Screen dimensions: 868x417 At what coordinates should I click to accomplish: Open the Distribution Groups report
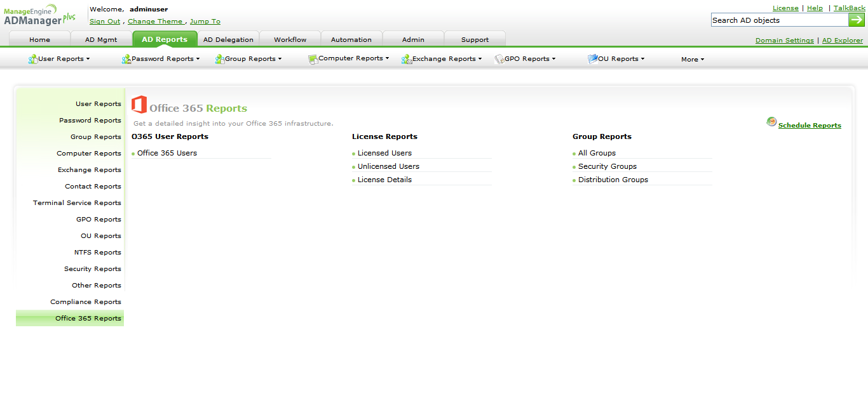[x=613, y=180]
